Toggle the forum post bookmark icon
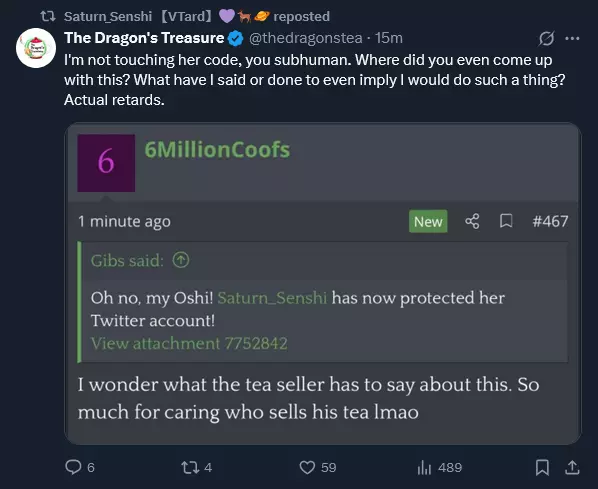Screen dimensions: 598x489 click(x=506, y=221)
